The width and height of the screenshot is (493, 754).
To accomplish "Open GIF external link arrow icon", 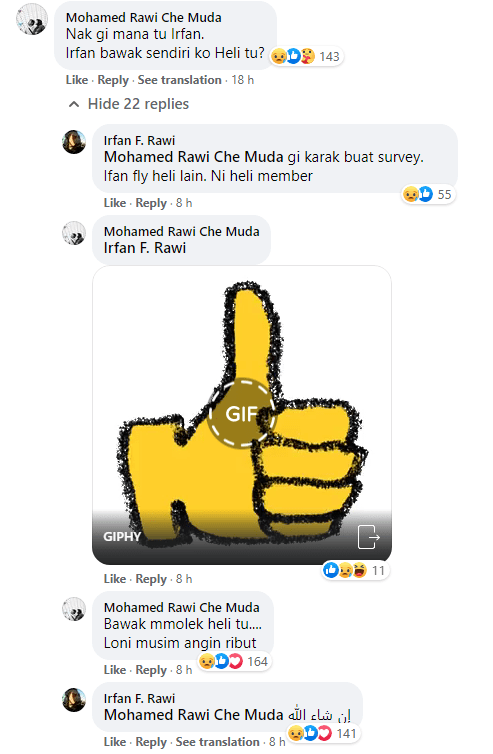I will pyautogui.click(x=368, y=537).
